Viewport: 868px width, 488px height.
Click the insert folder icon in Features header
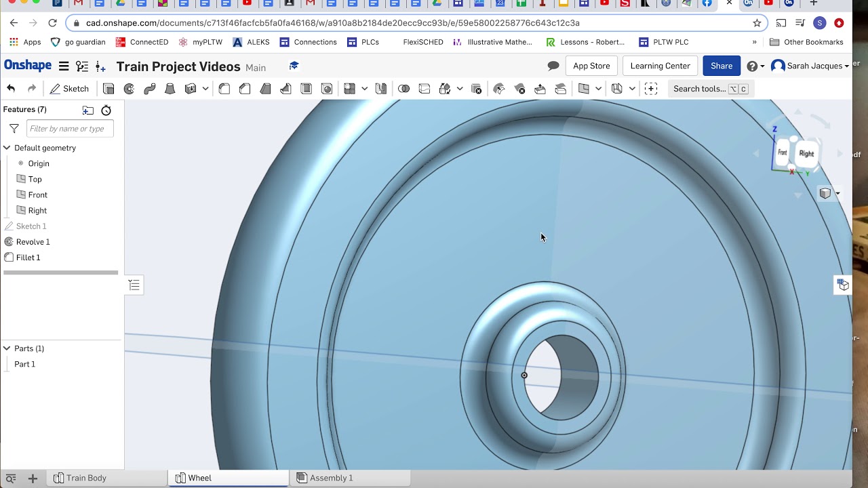click(88, 110)
